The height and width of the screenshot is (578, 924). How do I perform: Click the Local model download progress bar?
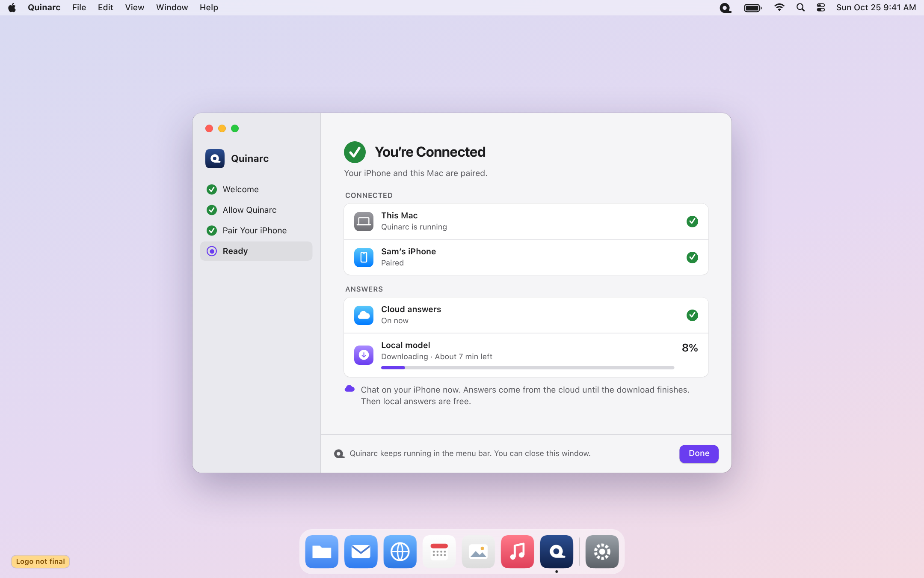tap(527, 368)
